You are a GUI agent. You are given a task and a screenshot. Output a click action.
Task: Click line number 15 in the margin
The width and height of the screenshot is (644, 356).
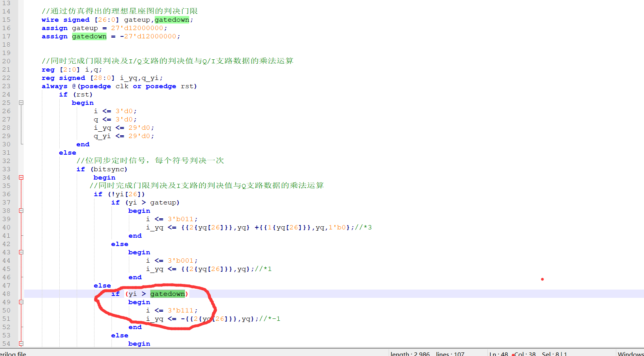6,20
